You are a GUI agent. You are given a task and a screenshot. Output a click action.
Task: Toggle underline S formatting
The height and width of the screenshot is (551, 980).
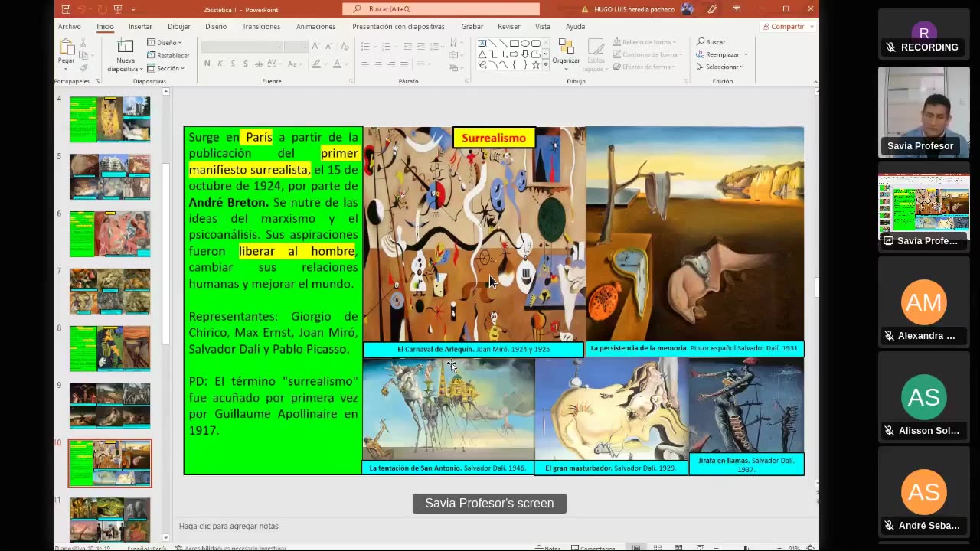tap(232, 64)
